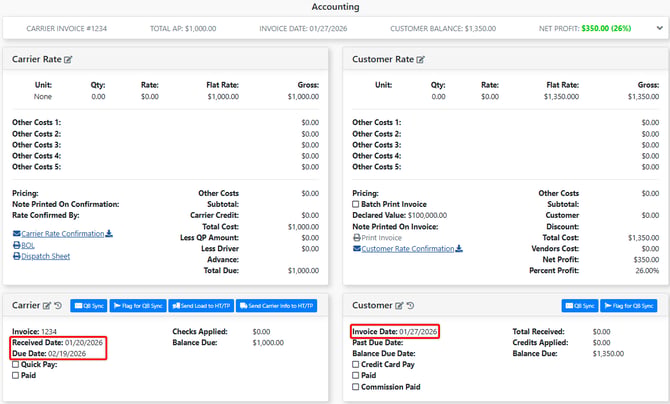Click the envelope icon beside Carrier Rate Confirmation
670x404 pixels.
[x=16, y=233]
